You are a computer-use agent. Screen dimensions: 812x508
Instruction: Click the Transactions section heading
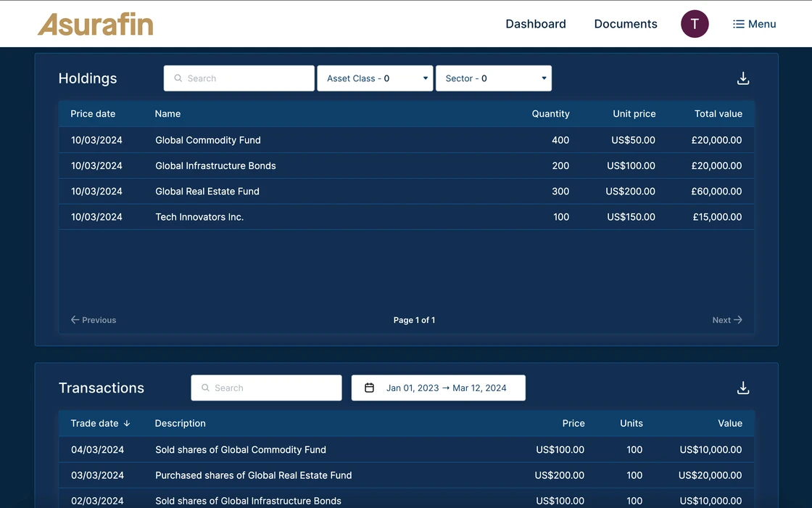coord(101,388)
